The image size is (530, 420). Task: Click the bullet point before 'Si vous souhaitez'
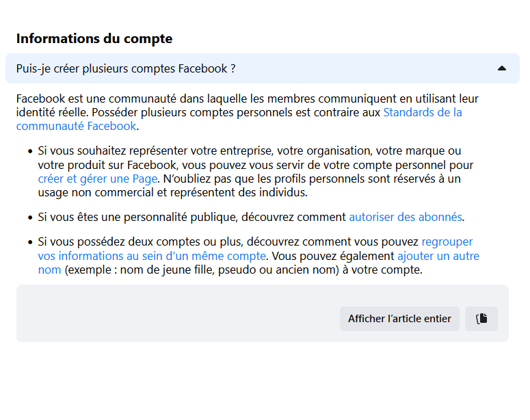[30, 151]
